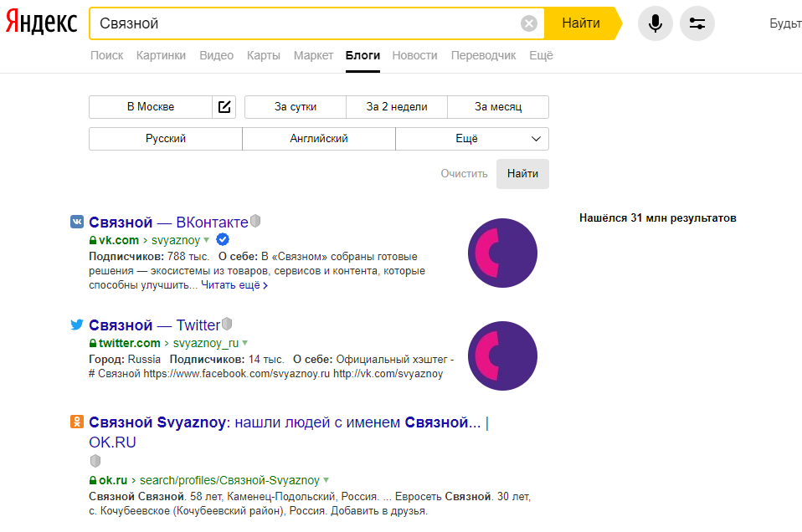The image size is (802, 532).
Task: Click the Нашёлся 31 млн результатов text
Action: (x=658, y=218)
